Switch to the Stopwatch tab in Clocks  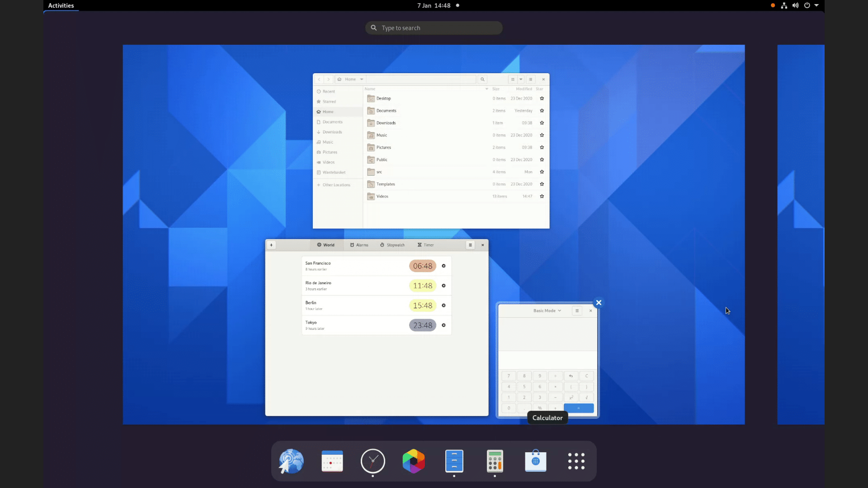[392, 245]
